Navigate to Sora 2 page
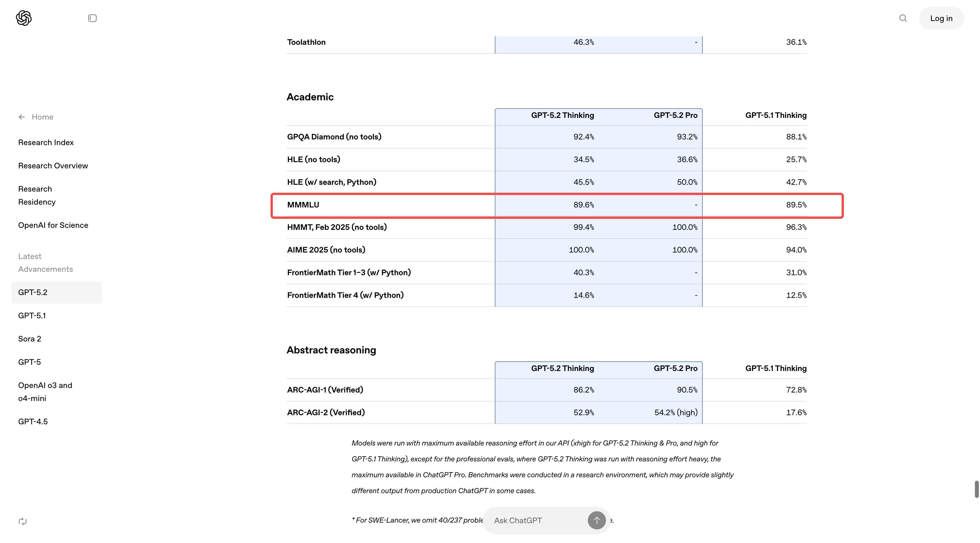980x543 pixels. (30, 339)
